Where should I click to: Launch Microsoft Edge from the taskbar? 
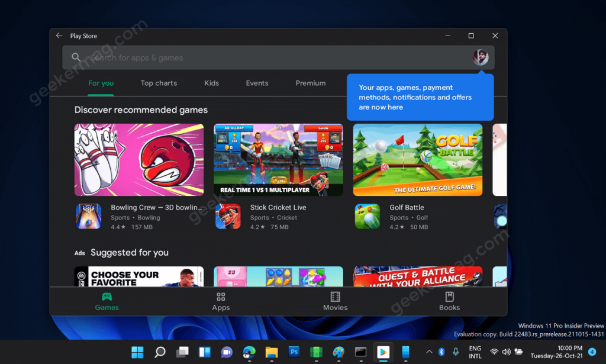tap(249, 352)
